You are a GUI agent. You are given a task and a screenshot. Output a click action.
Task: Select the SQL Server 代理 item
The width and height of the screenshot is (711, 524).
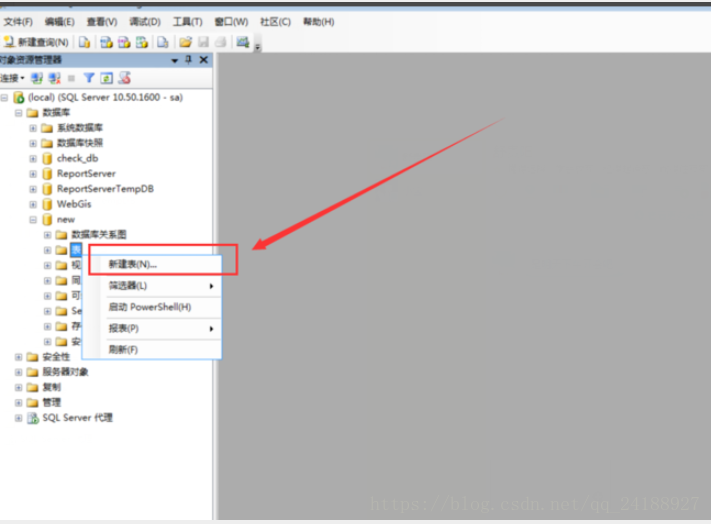(78, 418)
